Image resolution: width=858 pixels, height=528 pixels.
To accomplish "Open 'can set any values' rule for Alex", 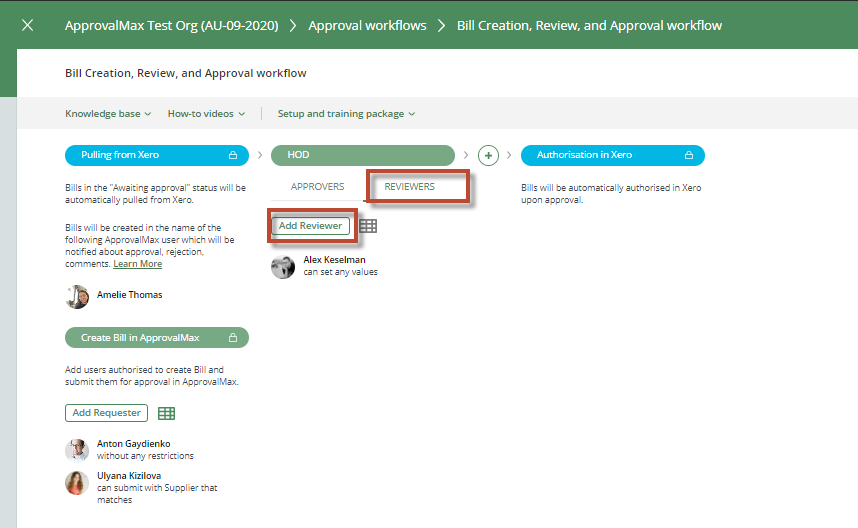I will 340,272.
